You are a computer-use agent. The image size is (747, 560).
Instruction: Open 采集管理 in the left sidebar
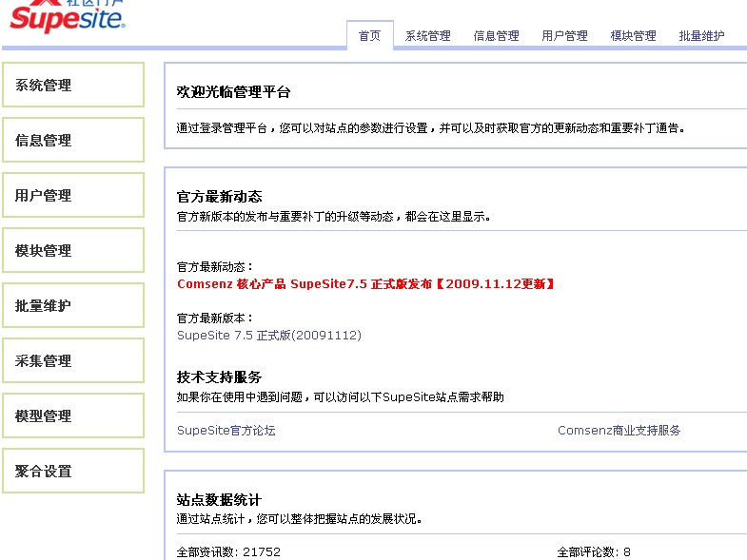point(73,361)
